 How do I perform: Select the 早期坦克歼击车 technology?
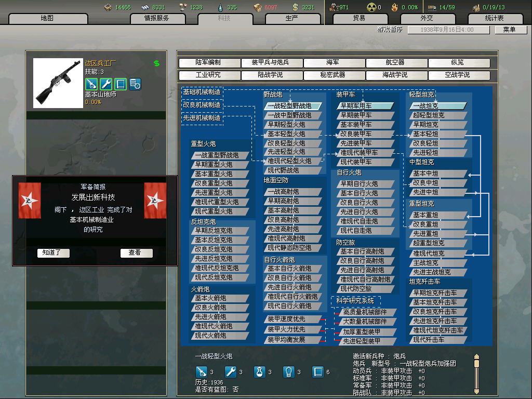(438, 293)
